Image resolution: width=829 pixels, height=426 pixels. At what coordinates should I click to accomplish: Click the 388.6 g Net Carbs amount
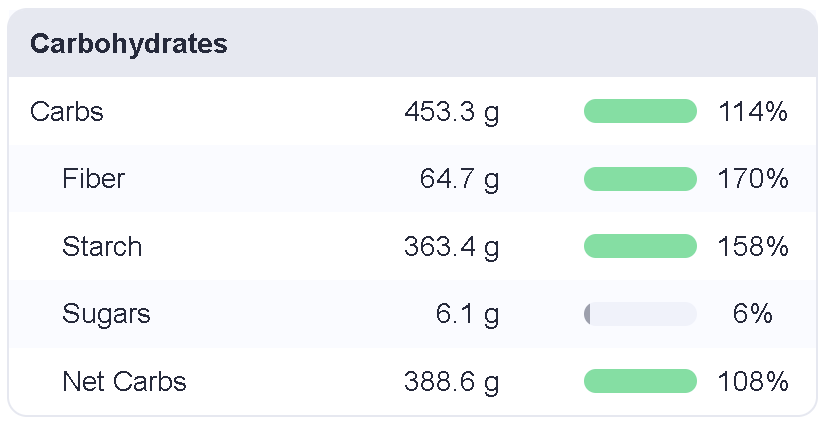452,382
